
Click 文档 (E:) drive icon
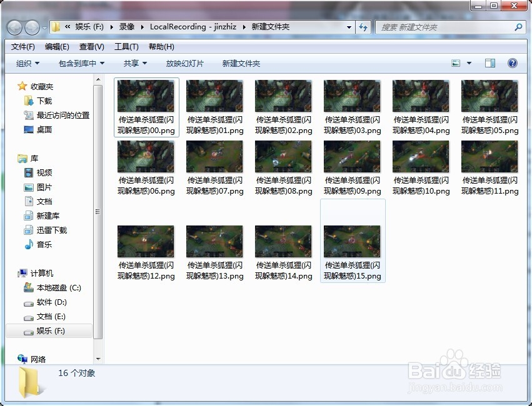[x=29, y=317]
